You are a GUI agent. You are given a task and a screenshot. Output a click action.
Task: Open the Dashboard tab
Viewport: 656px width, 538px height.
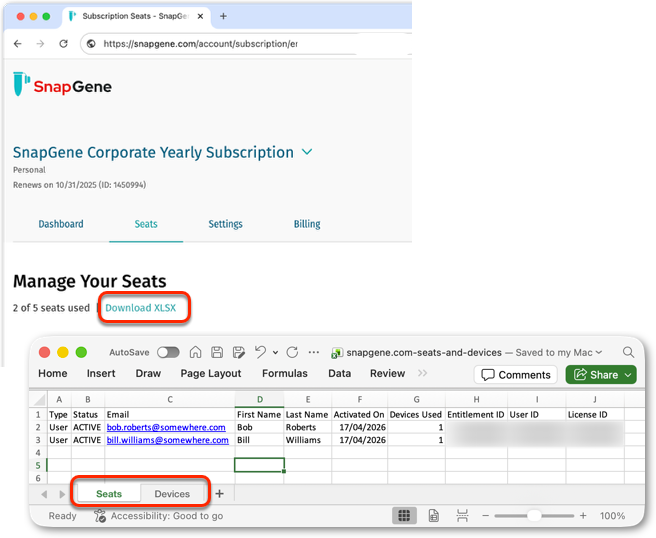pyautogui.click(x=61, y=224)
